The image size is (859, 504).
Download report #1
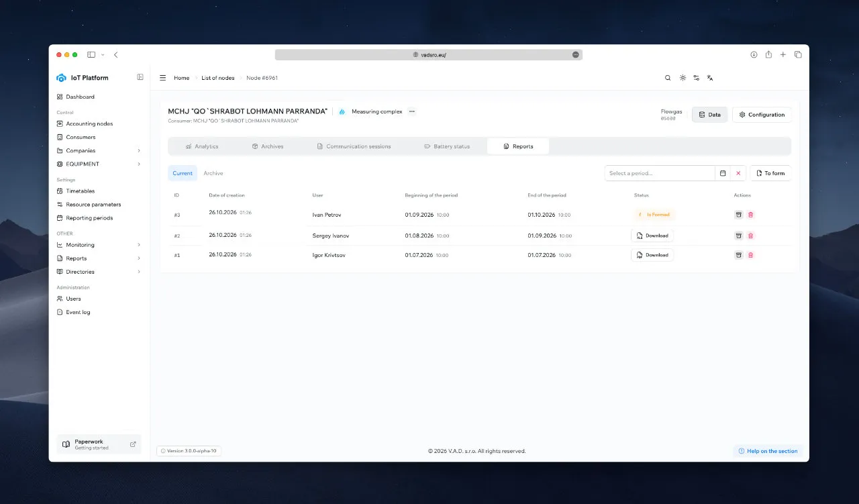[652, 255]
